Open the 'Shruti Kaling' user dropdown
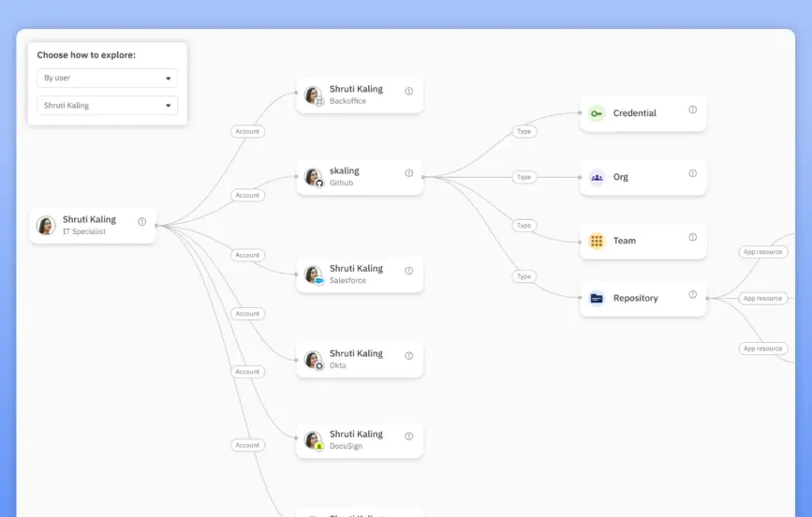This screenshot has height=517, width=812. tap(107, 106)
